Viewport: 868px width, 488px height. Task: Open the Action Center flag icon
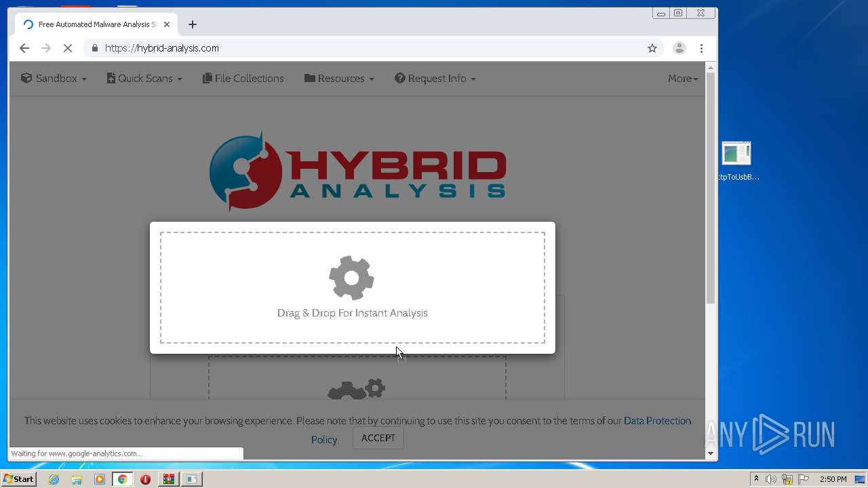click(804, 479)
